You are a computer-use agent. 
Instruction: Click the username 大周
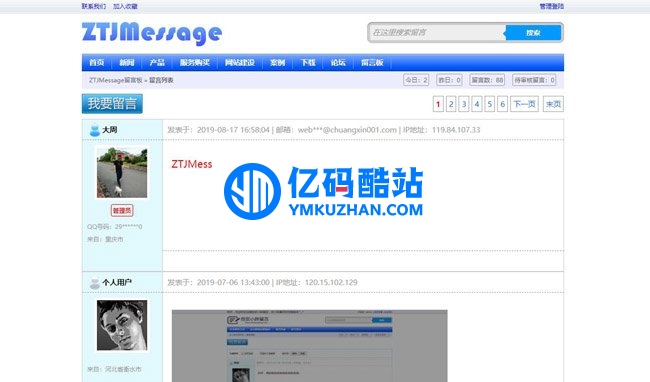[x=109, y=130]
